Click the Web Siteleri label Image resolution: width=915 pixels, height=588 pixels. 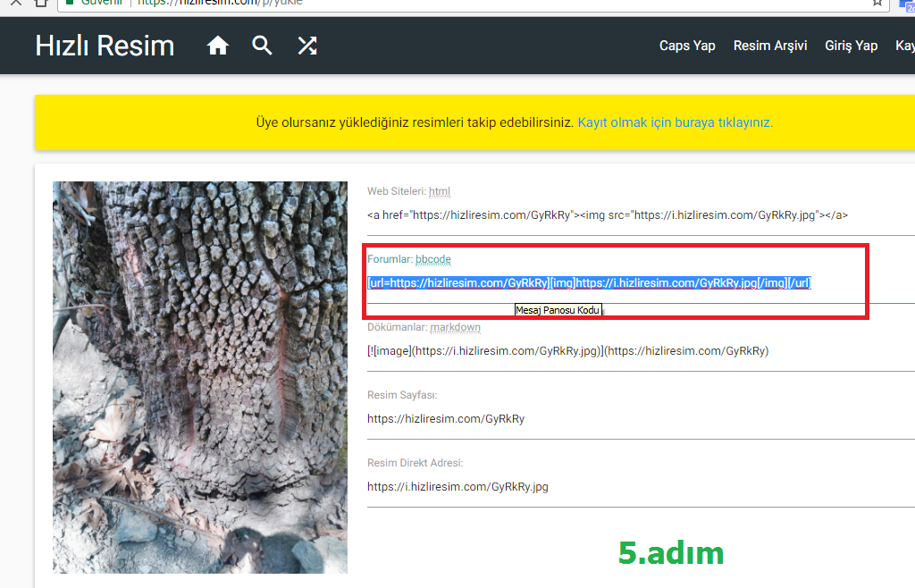click(x=396, y=191)
